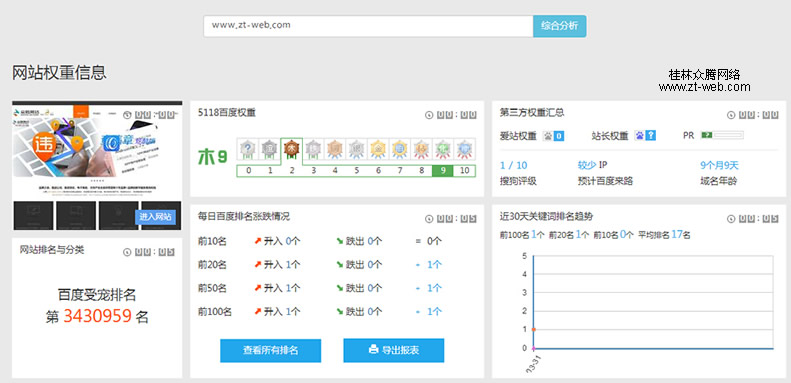Click 平均排名 17名 in trend summary
791x383 pixels.
[x=664, y=235]
